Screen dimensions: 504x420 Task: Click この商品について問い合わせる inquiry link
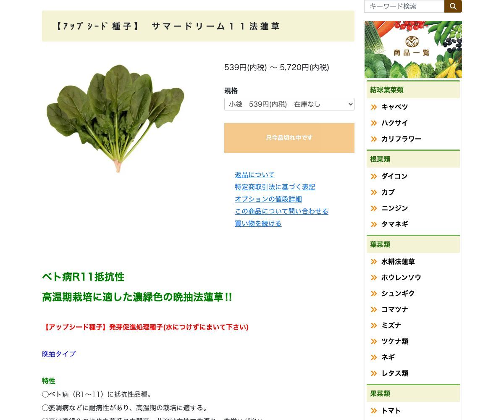click(x=281, y=211)
